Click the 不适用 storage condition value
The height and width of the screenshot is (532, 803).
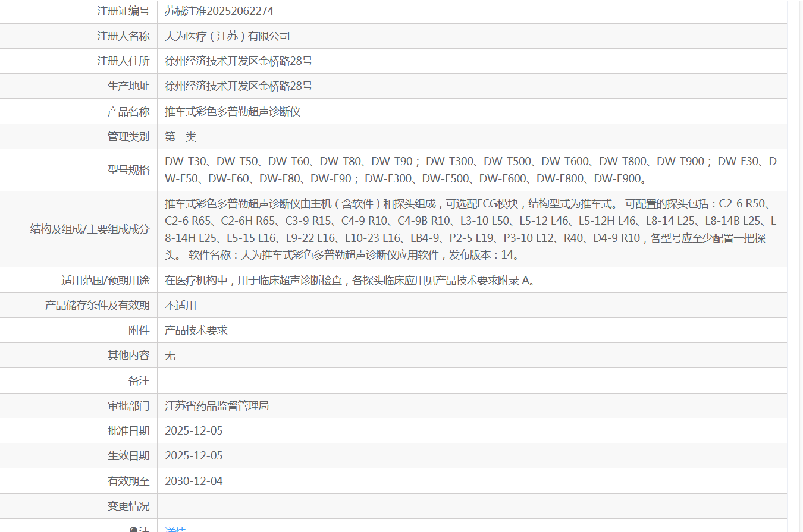180,306
